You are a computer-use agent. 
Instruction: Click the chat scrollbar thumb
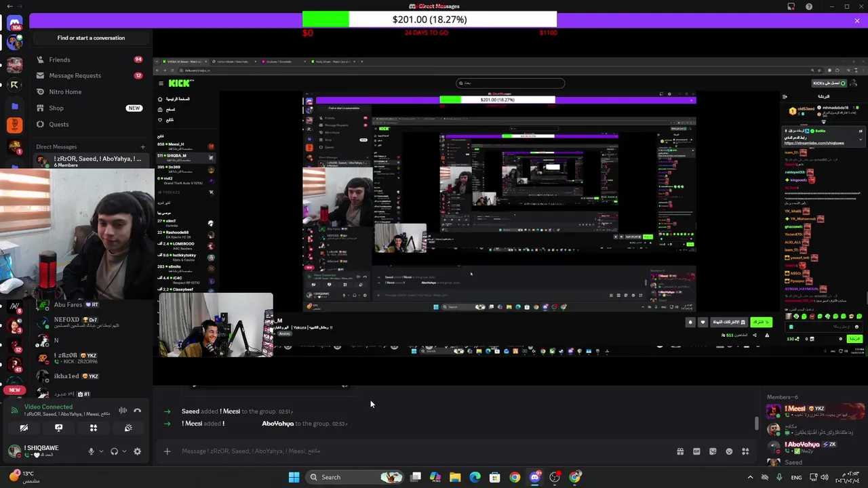[757, 424]
